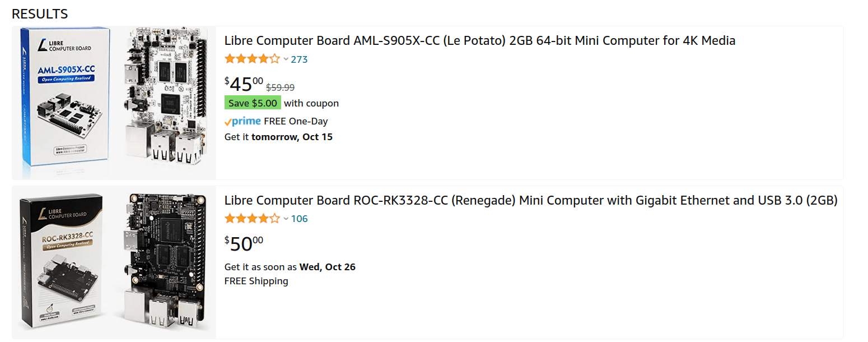
Task: Click the 'with coupon' text
Action: pyautogui.click(x=311, y=103)
